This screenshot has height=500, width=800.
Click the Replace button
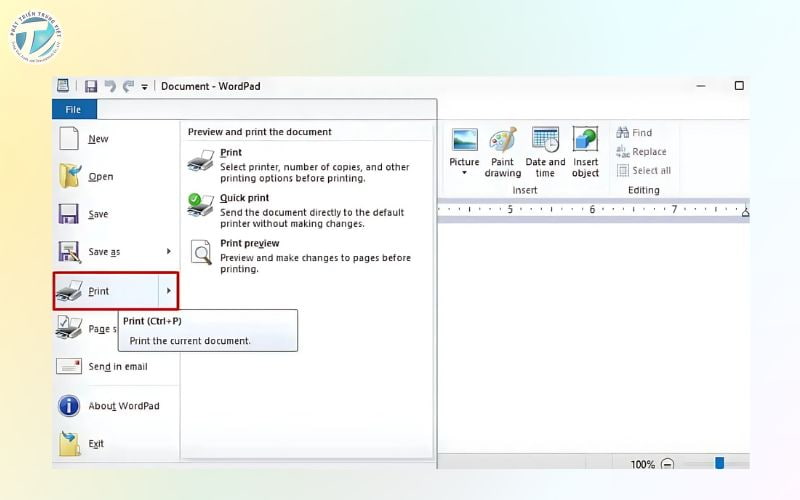click(641, 152)
